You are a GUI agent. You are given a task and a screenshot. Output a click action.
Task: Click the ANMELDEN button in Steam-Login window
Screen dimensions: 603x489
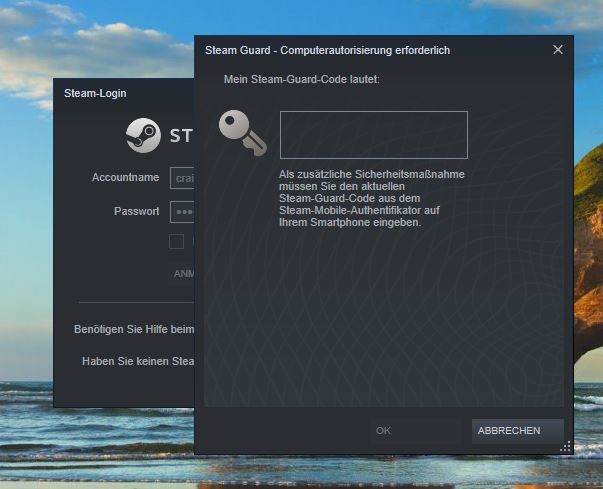(182, 274)
